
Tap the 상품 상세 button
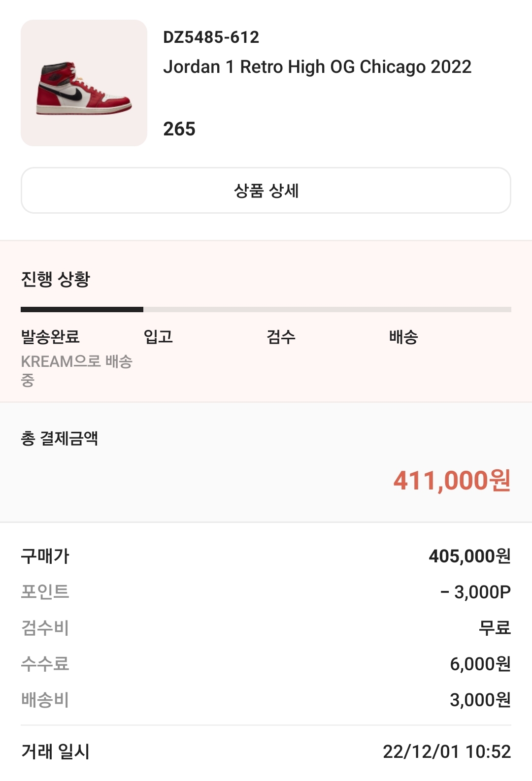266,191
